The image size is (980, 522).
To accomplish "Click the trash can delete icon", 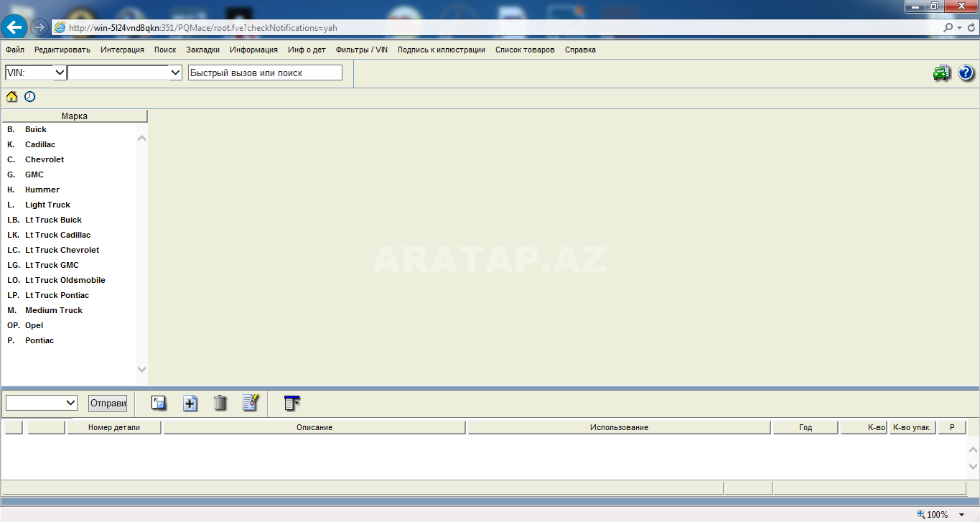I will tap(220, 403).
